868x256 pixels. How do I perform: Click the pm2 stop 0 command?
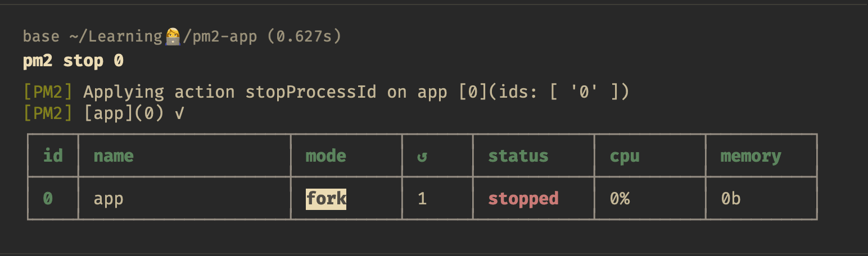point(73,61)
